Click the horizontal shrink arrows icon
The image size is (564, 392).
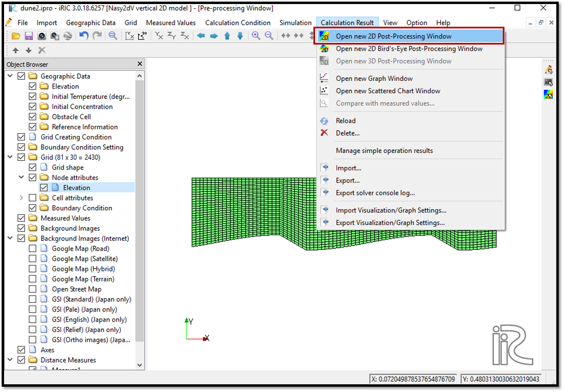[x=299, y=36]
